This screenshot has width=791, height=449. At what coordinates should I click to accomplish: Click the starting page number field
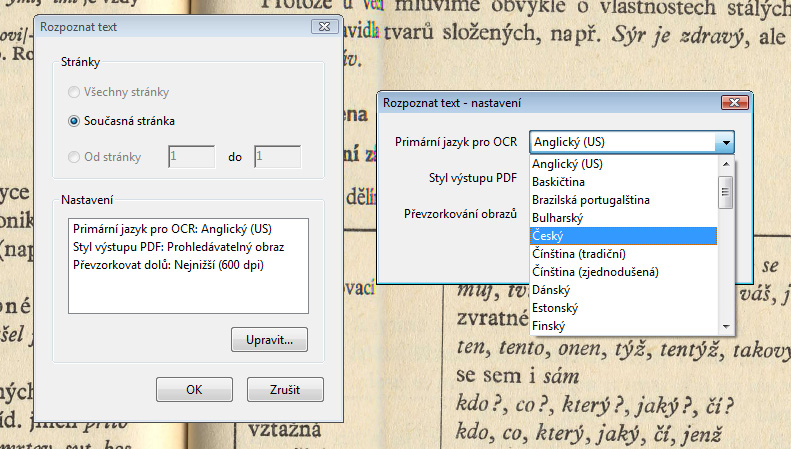tap(191, 157)
